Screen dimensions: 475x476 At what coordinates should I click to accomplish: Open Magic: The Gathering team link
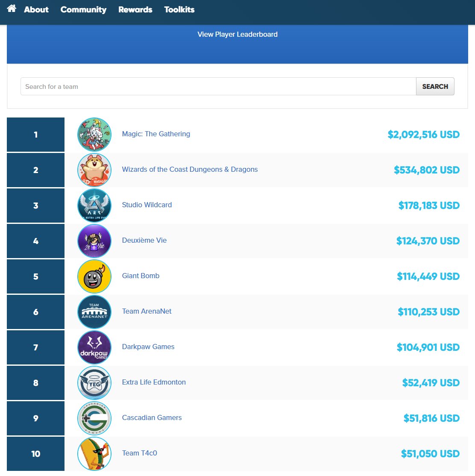(x=156, y=134)
